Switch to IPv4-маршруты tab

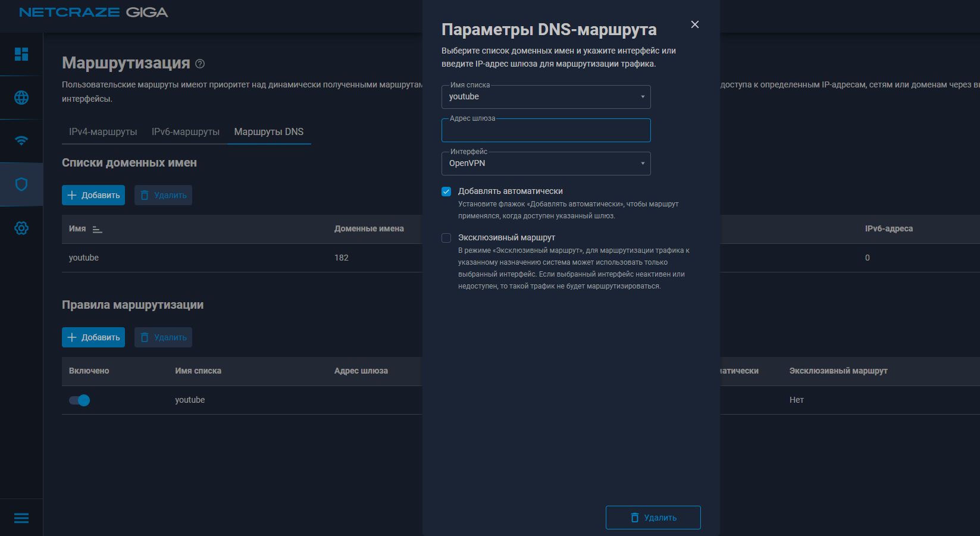tap(103, 131)
